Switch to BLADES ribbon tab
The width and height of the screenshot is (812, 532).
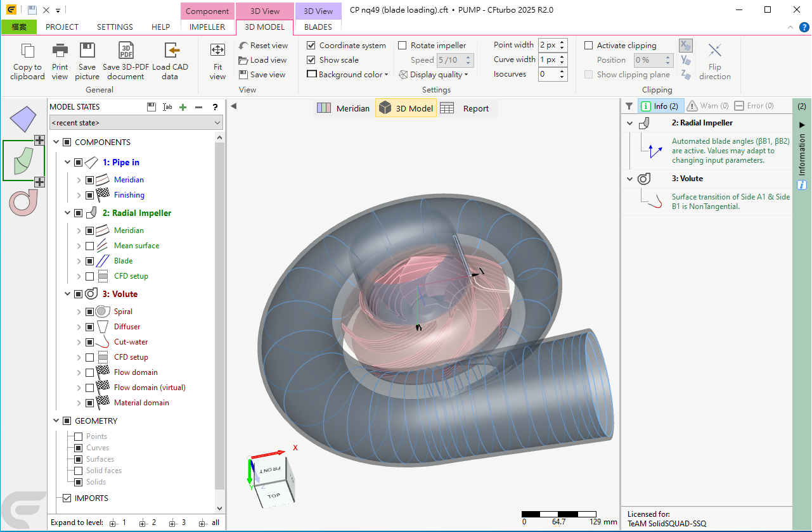(x=318, y=27)
